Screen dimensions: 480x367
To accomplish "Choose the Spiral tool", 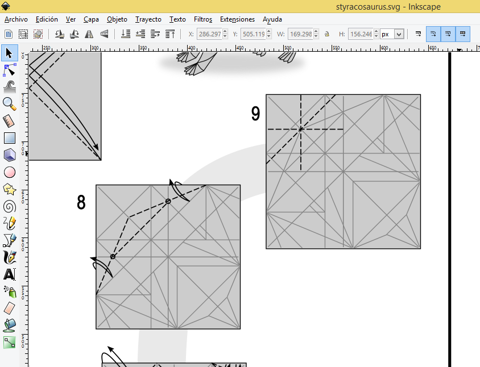I will point(9,207).
